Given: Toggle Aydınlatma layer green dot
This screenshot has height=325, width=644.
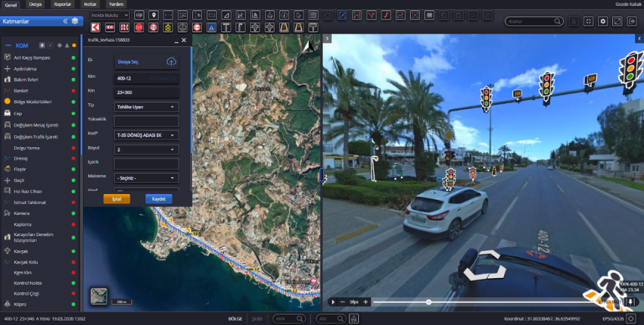Looking at the screenshot, I should (74, 69).
